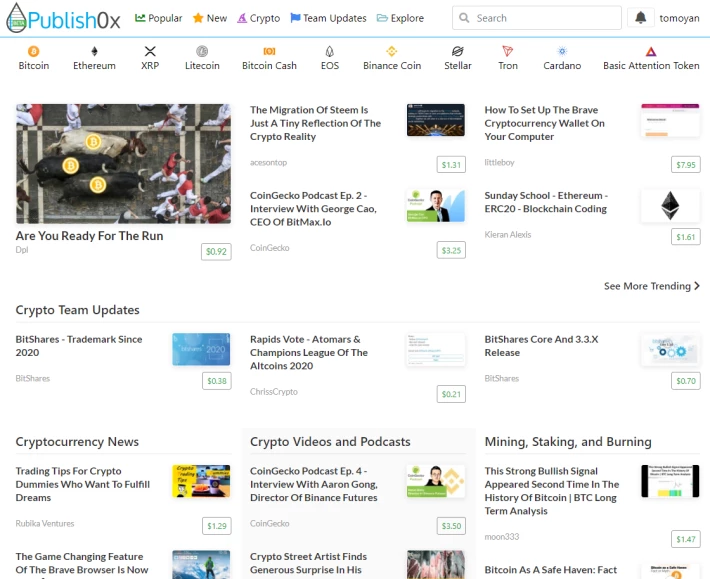Open 'CoinGecko Podcast Ep. 4' article title

pos(314,484)
